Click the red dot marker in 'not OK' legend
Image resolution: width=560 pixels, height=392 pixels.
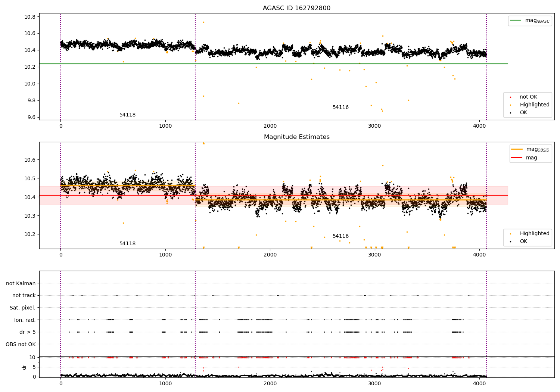510,97
